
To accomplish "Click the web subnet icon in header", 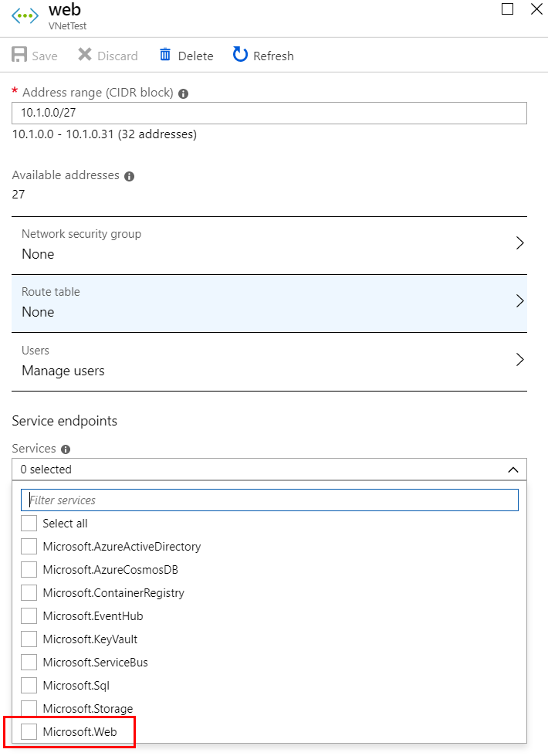I will [x=25, y=16].
